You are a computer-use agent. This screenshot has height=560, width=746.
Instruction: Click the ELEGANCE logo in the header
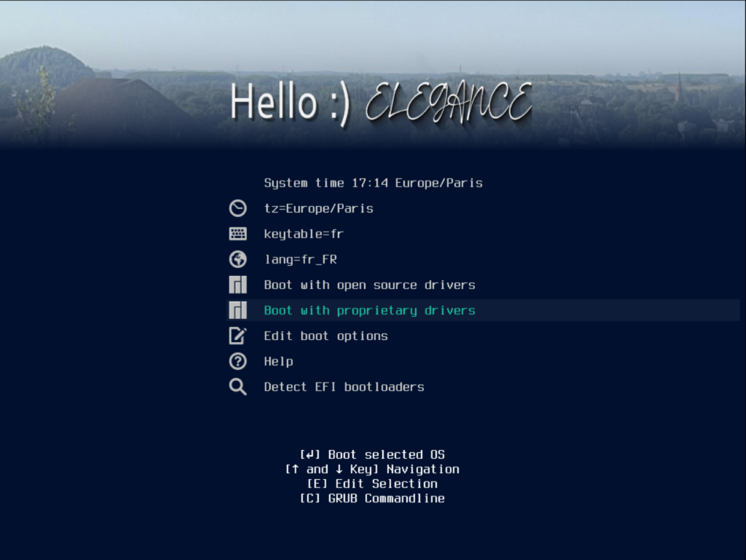coord(448,103)
